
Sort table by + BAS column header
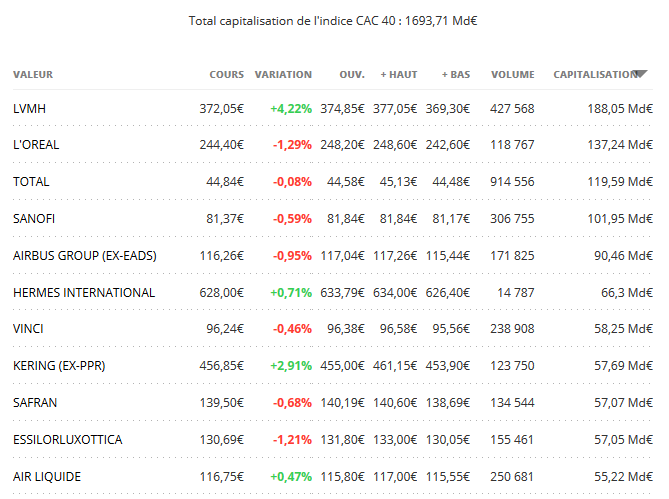456,75
